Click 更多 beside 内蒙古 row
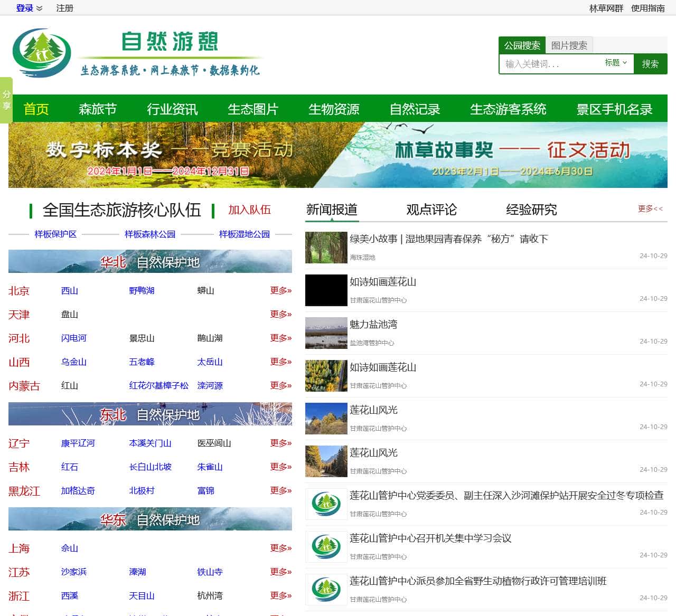676x616 pixels. [280, 386]
